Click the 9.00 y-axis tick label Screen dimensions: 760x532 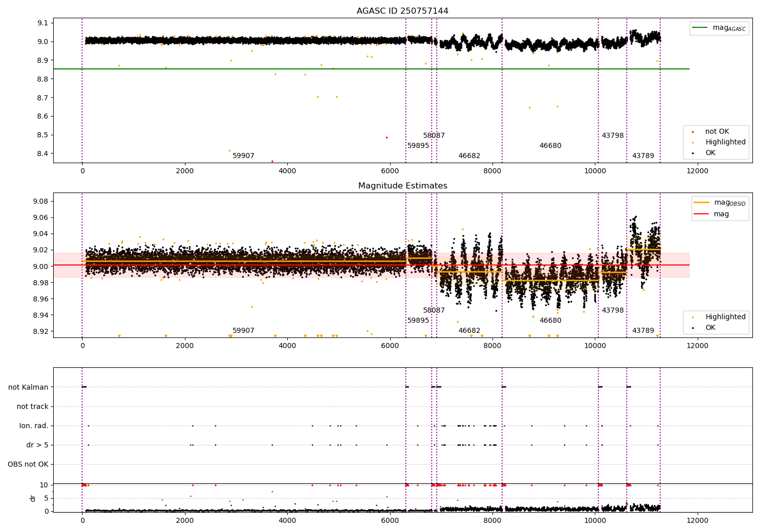point(41,267)
